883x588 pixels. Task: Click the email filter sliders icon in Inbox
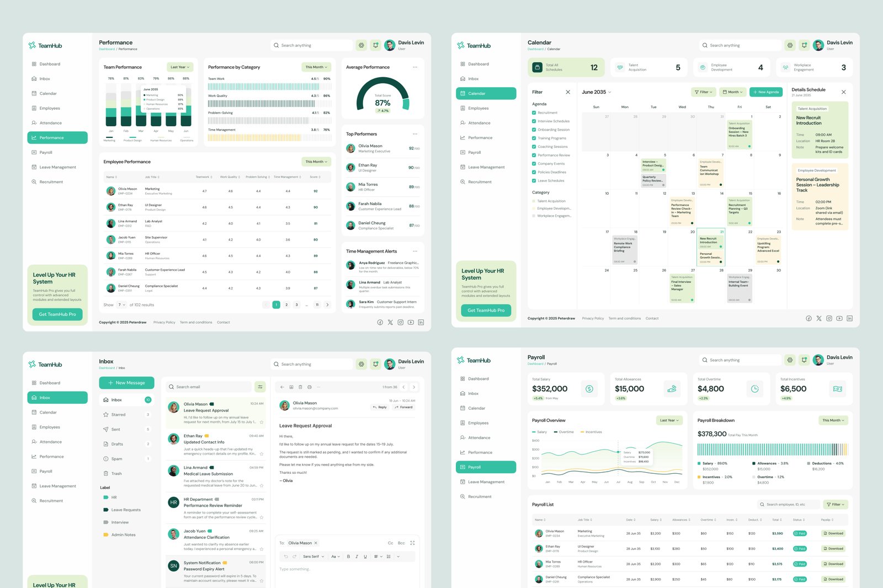coord(260,387)
